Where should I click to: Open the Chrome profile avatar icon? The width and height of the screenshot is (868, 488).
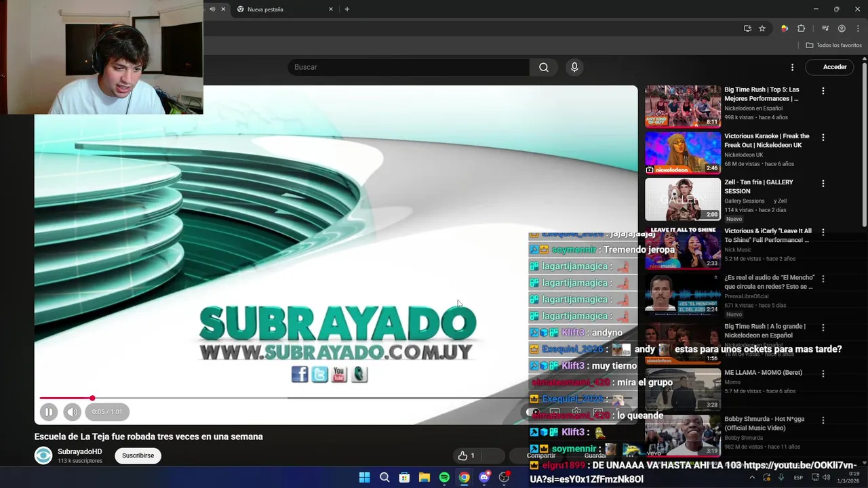(842, 28)
